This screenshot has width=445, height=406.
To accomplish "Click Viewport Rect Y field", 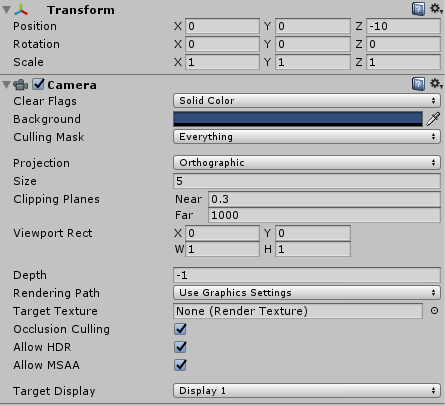I will coord(313,233).
